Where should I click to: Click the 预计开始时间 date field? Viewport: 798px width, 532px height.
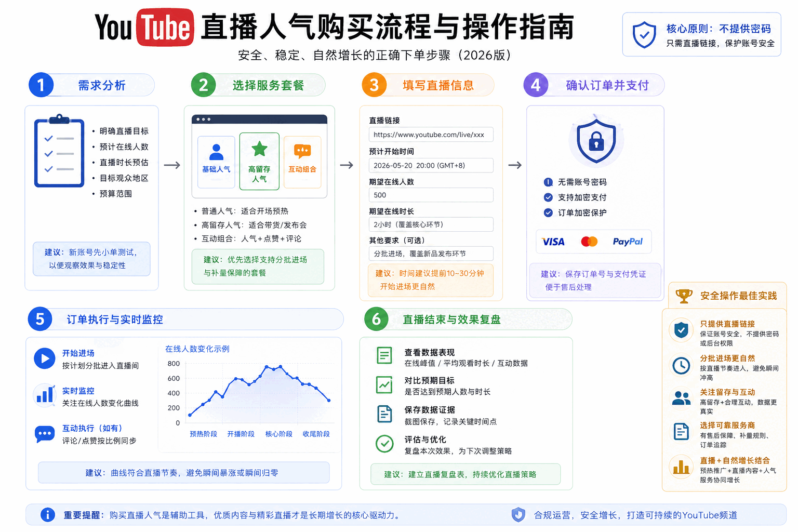pos(431,165)
